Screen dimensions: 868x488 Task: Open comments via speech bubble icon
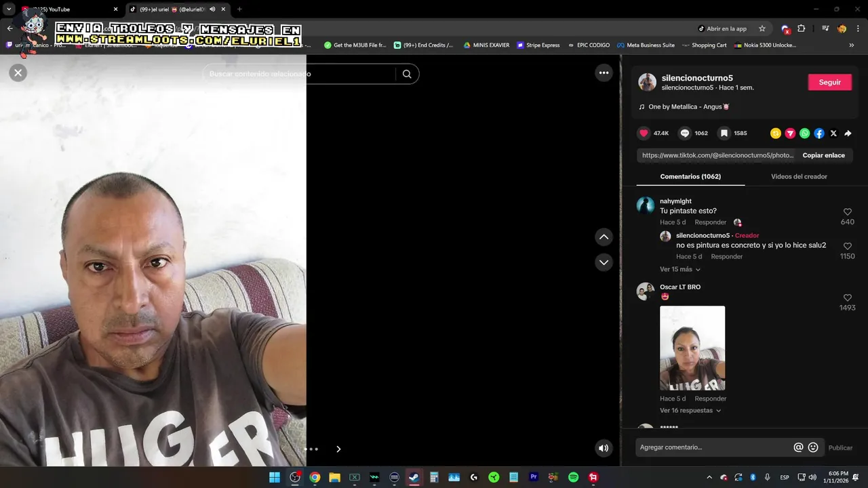click(685, 134)
